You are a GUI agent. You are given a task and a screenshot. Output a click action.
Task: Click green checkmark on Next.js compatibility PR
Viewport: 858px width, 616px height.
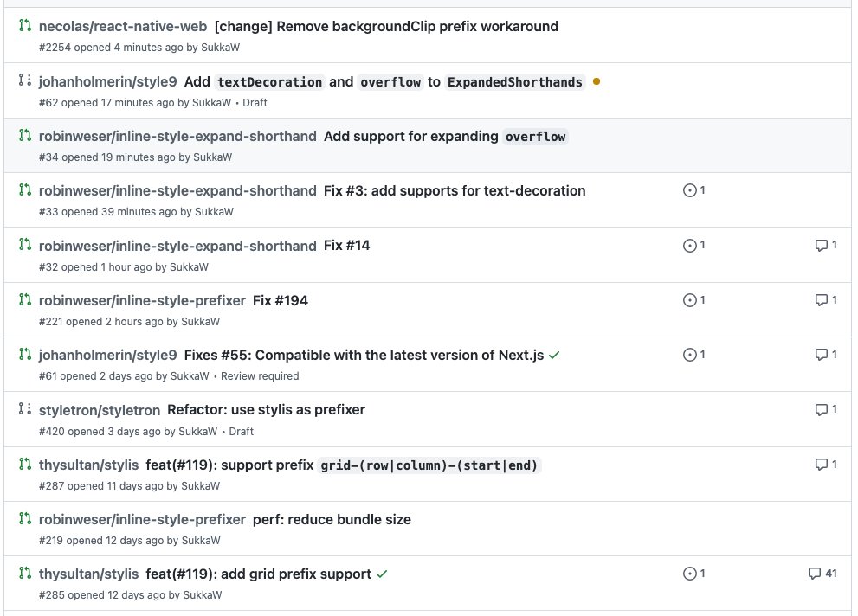coord(554,355)
